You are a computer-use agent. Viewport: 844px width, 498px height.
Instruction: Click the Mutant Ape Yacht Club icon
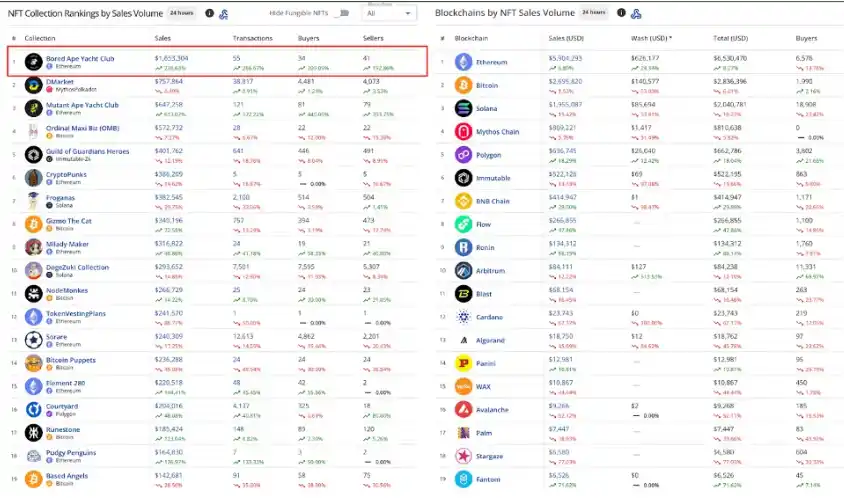[33, 108]
